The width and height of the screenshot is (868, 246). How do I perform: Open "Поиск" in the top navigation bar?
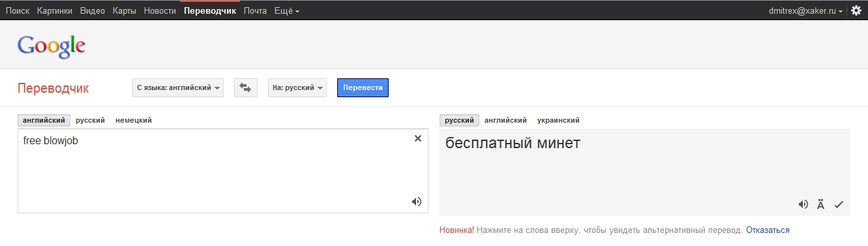18,11
